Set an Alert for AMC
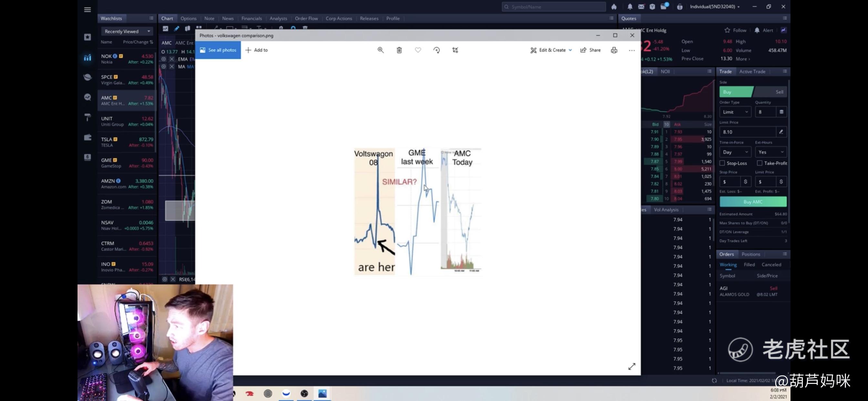The width and height of the screenshot is (868, 401). (764, 30)
